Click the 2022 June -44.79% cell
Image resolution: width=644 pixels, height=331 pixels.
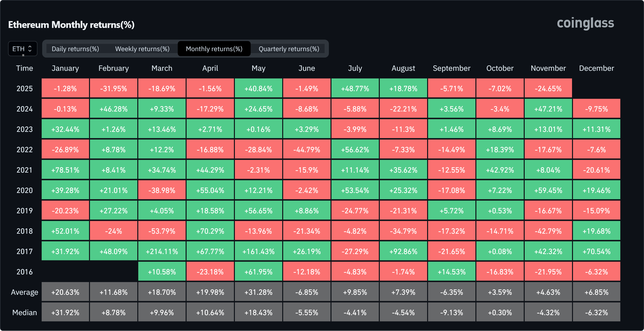click(x=307, y=149)
